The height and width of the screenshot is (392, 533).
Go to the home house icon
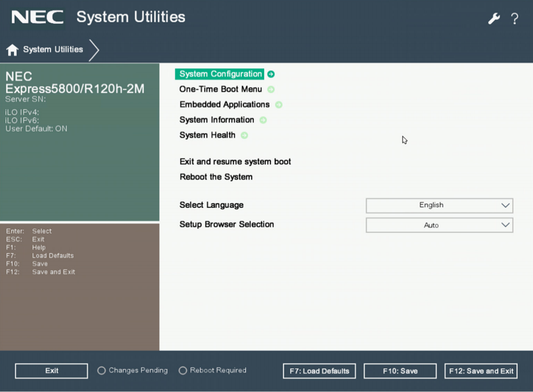13,49
